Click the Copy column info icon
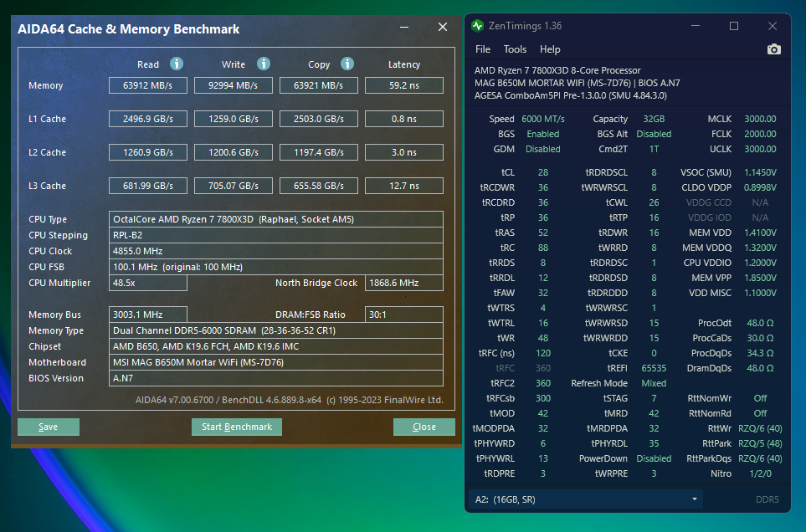806x532 pixels. (347, 64)
